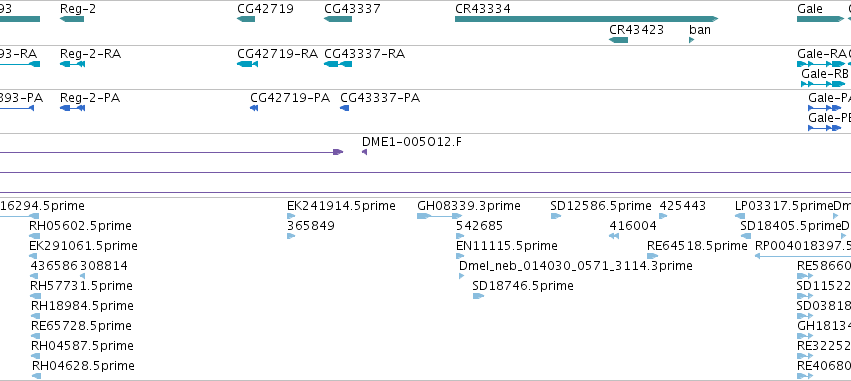Select the SD12586.5prime EST arrow
Image resolution: width=851 pixels, height=381 pixels.
[555, 216]
